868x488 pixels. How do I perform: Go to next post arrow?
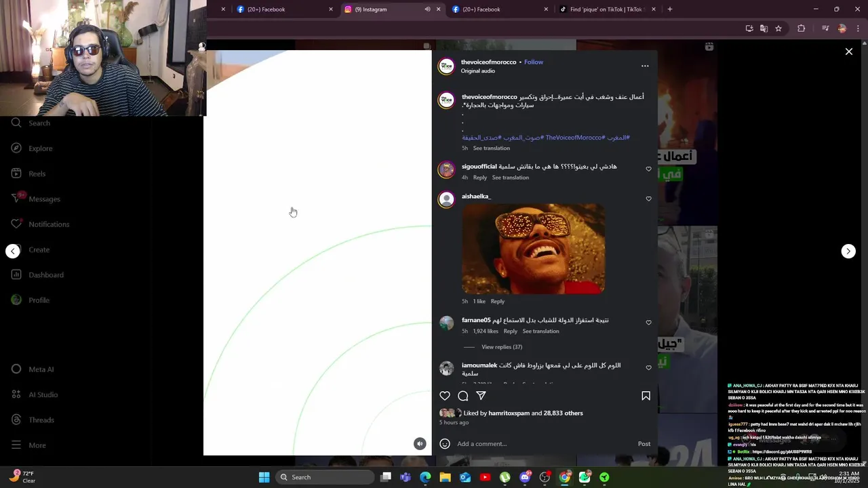click(848, 251)
